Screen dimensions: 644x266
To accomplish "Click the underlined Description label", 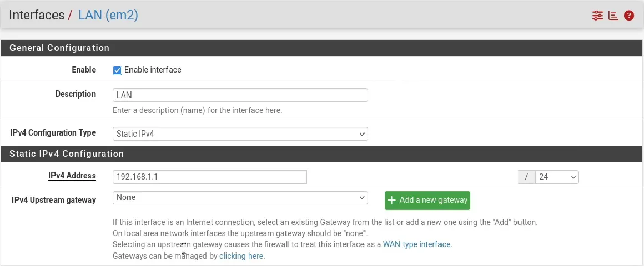I will pyautogui.click(x=76, y=94).
